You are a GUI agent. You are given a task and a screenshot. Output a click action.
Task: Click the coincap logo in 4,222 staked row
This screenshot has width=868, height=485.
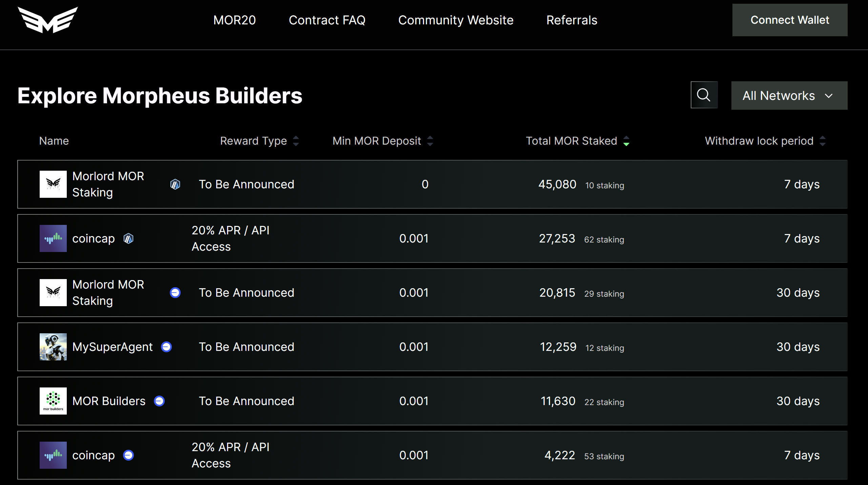click(53, 455)
